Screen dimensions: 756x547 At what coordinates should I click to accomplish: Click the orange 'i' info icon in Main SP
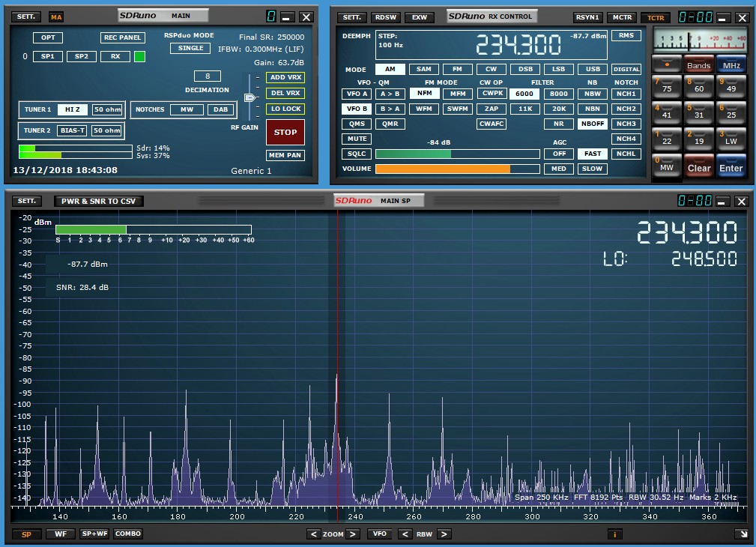614,534
